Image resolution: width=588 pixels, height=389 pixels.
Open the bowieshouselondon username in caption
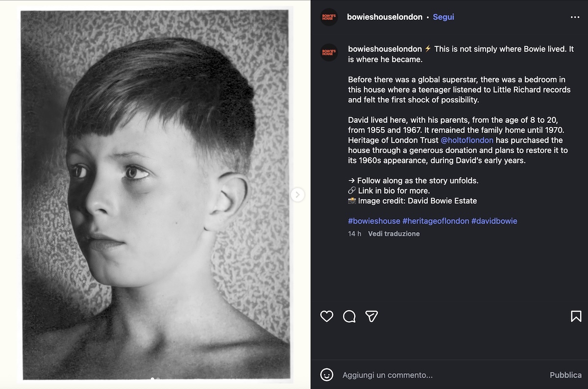pyautogui.click(x=385, y=49)
